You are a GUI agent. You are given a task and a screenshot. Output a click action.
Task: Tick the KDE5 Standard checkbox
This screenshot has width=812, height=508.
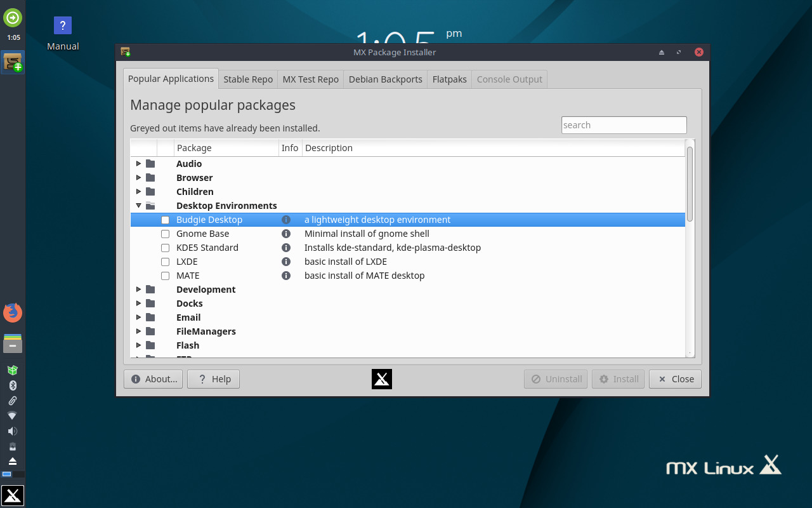click(x=165, y=248)
